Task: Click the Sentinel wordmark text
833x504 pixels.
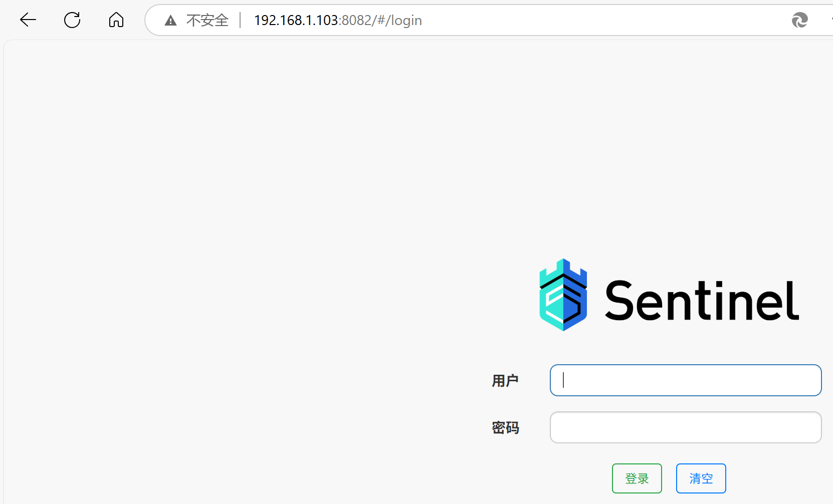Action: tap(702, 300)
